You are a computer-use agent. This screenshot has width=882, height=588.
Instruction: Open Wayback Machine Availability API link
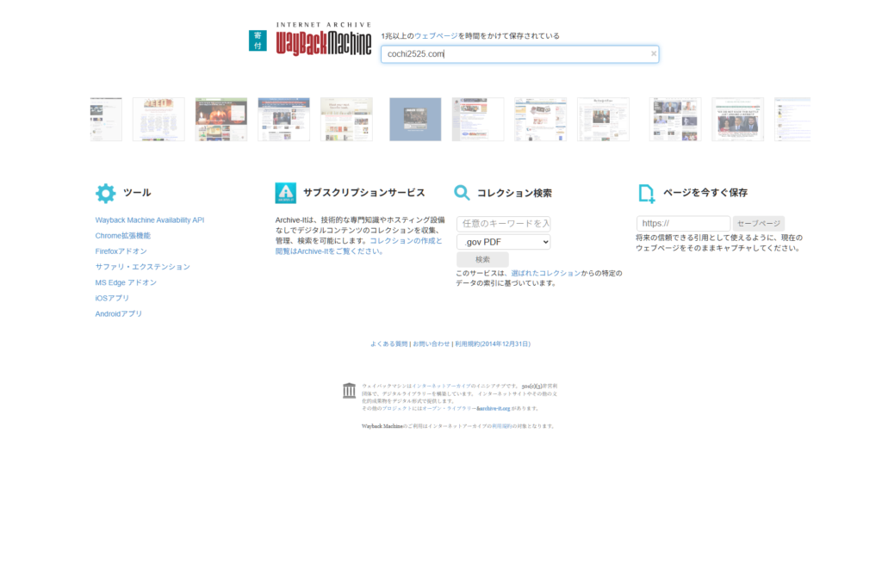pos(150,220)
